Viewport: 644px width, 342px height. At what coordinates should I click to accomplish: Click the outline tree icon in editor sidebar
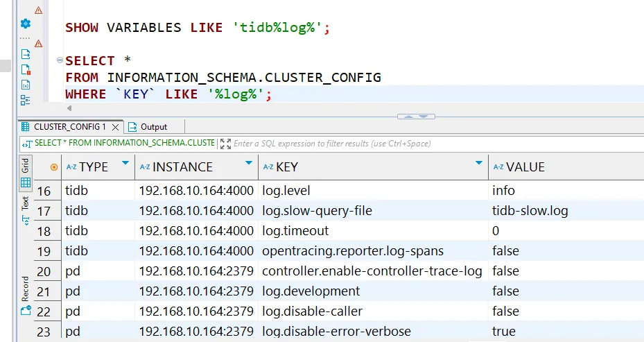[26, 100]
